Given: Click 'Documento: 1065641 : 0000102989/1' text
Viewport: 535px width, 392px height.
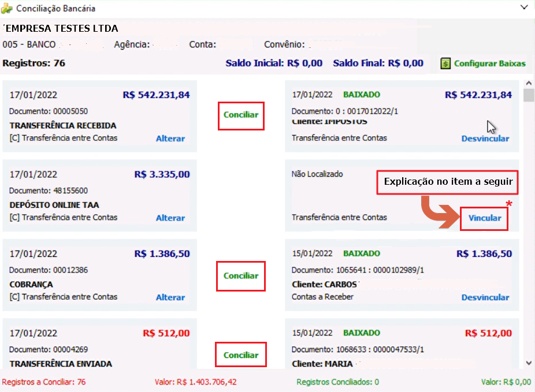Looking at the screenshot, I should point(358,270).
